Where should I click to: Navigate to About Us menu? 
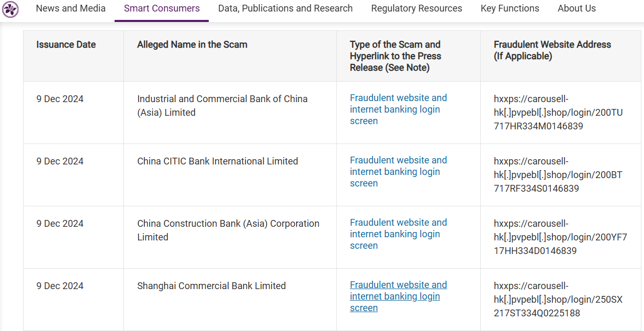coord(577,8)
